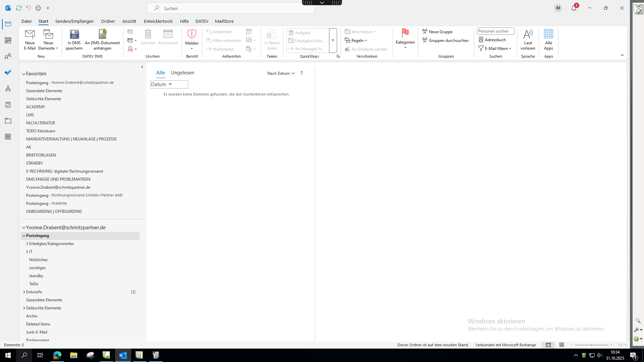Toggle sort order arrow next to Nach Datum
Image resolution: width=644 pixels, height=362 pixels.
click(302, 73)
